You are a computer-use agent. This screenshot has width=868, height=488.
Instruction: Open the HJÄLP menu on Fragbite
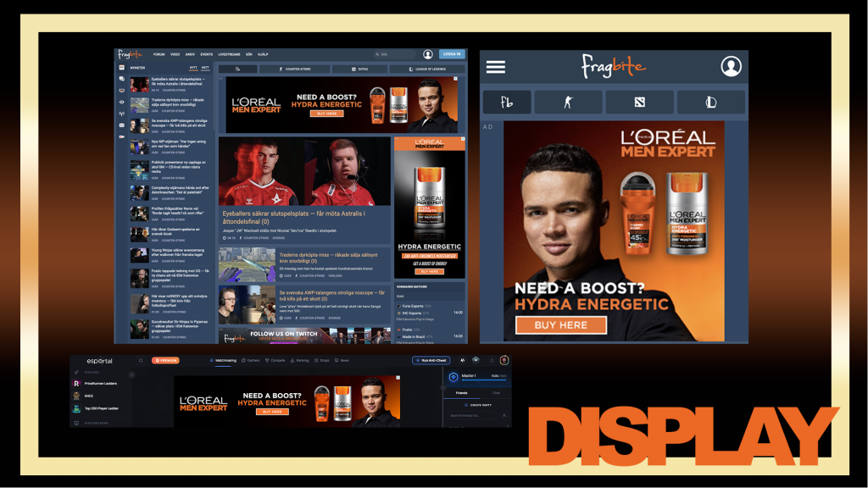point(263,54)
